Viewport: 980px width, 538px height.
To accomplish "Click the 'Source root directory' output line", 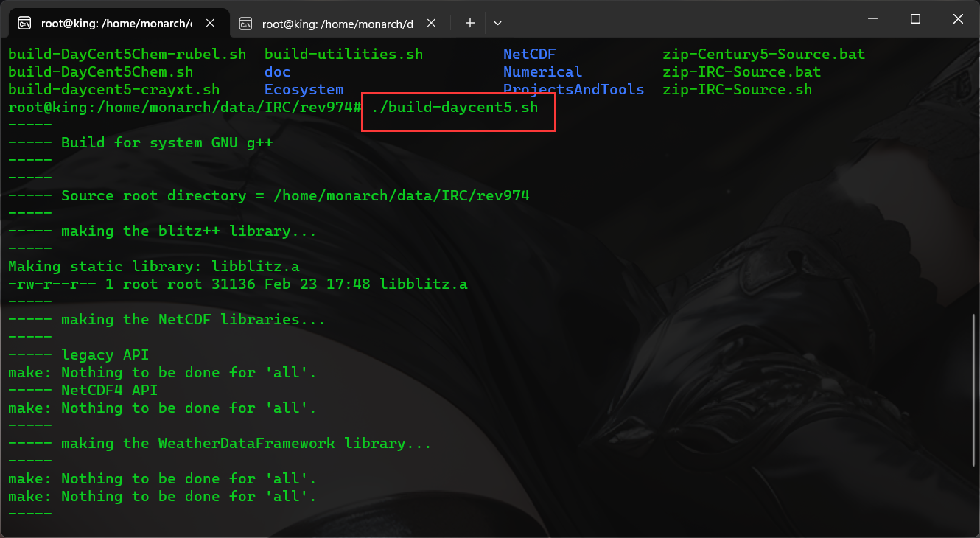I will [x=269, y=196].
